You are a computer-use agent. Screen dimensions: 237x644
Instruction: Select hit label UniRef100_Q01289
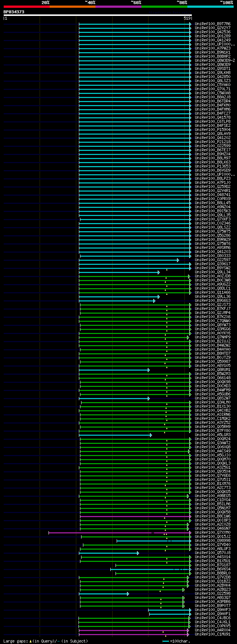click(213, 36)
